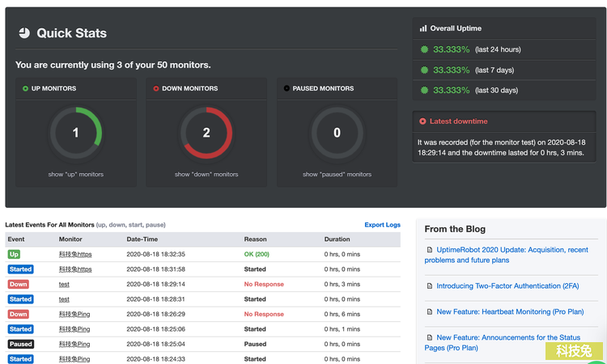Click the red Latest downtime circle icon
The image size is (607, 364).
pos(422,121)
